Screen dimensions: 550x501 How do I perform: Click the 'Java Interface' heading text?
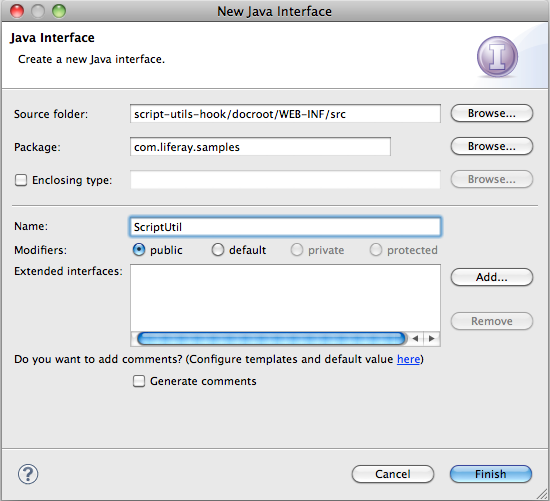(52, 38)
